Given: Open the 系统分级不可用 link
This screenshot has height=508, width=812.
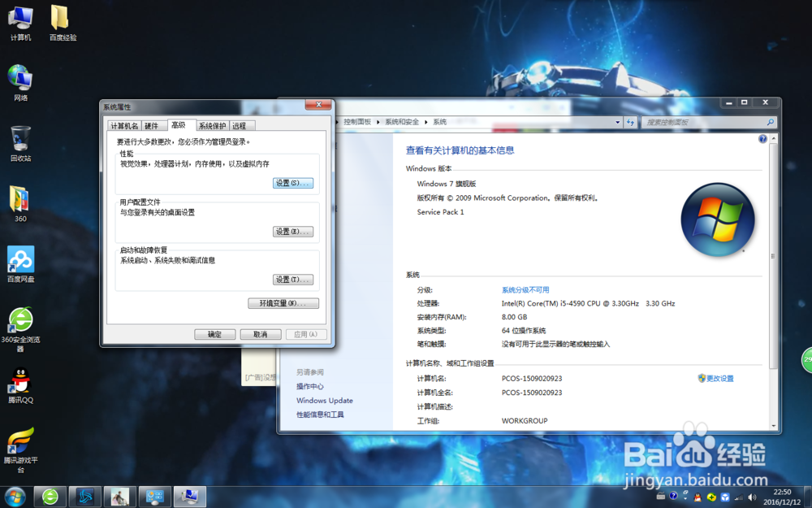Looking at the screenshot, I should [x=525, y=290].
